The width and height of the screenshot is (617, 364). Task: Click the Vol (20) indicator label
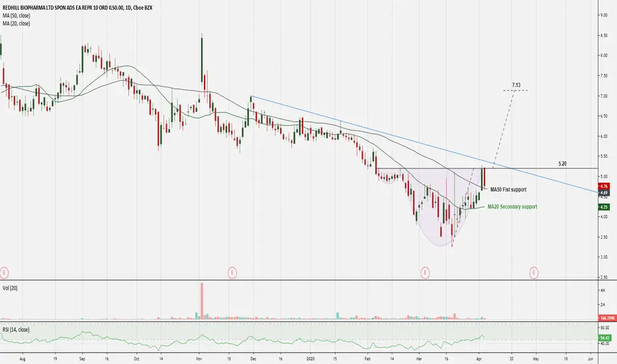[10, 288]
